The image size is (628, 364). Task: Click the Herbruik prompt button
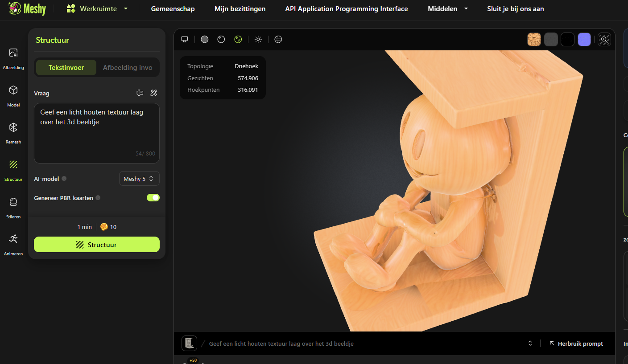576,344
